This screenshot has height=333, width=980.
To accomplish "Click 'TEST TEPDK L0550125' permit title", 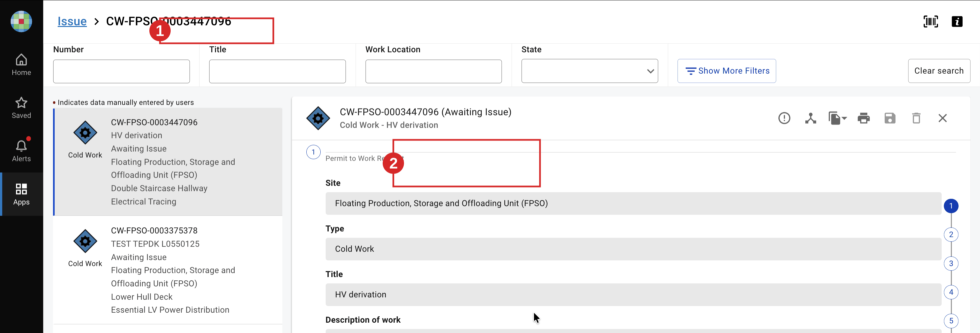I will pos(155,244).
